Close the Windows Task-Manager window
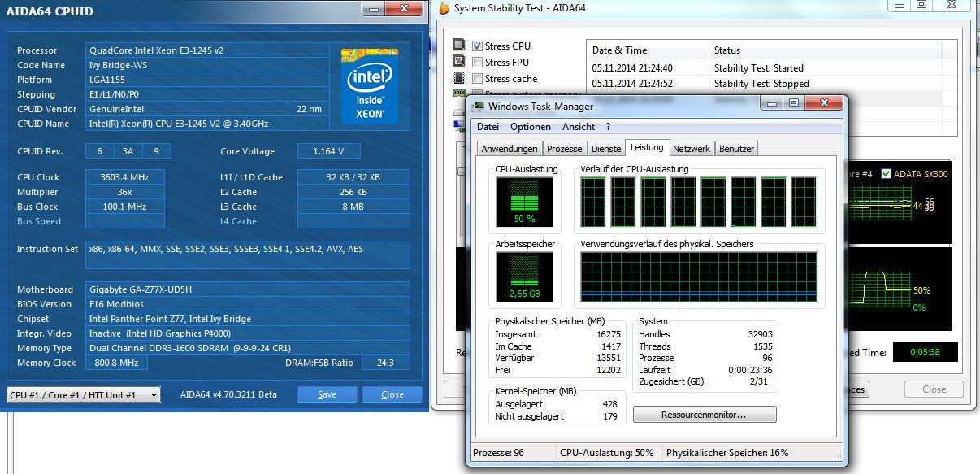The width and height of the screenshot is (980, 474). pos(824,103)
